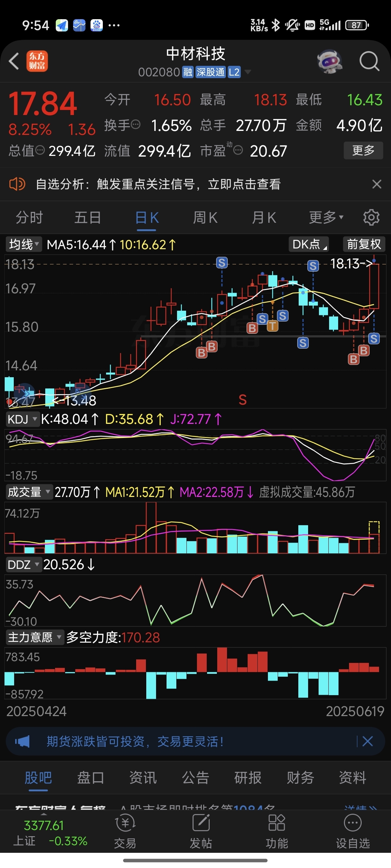Tap the 上证 3377.61 index ticker

click(x=51, y=833)
